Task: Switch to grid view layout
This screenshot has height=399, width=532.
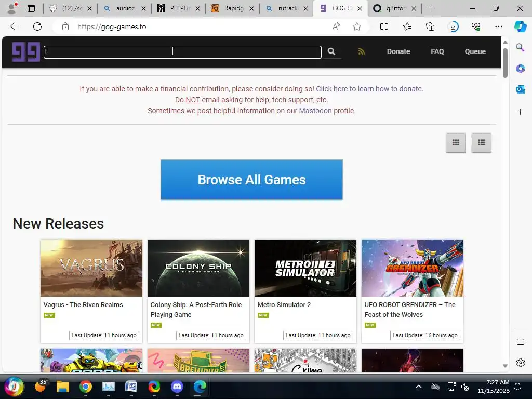Action: coord(456,142)
